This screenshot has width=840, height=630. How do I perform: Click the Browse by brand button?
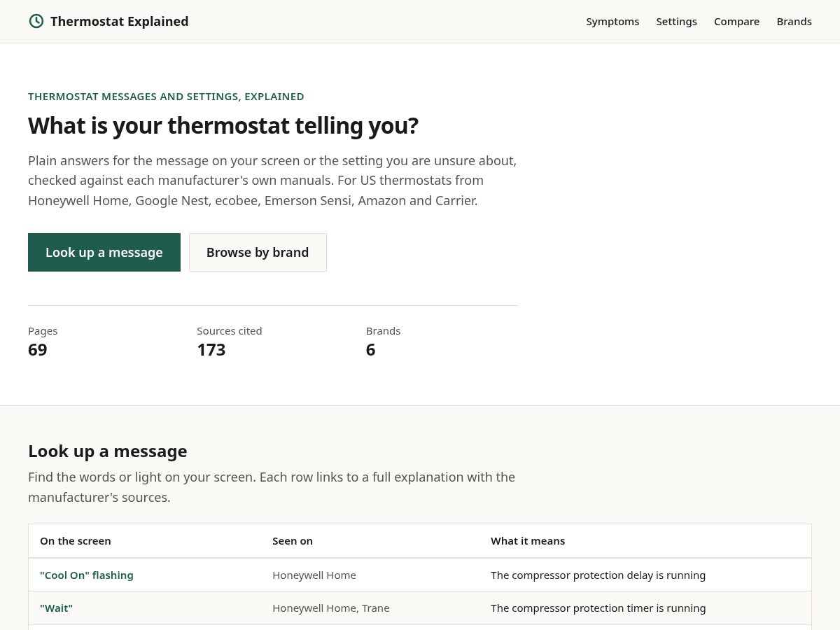pos(258,252)
